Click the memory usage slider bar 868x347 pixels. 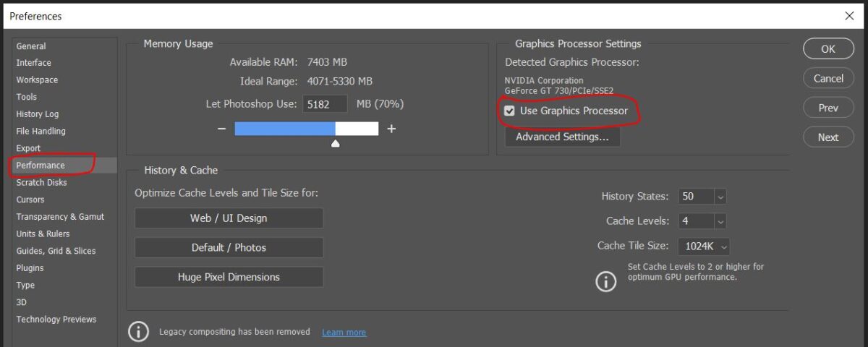pos(306,129)
